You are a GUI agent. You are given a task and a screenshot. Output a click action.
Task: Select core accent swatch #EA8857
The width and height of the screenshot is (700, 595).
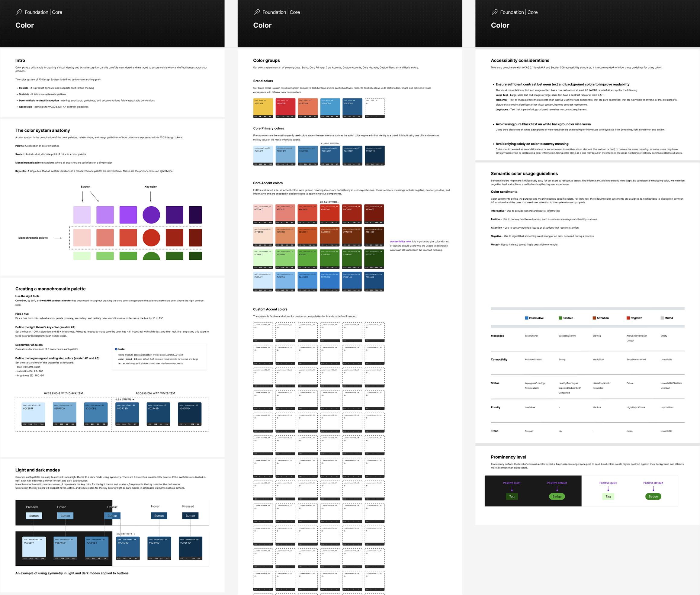(x=286, y=237)
